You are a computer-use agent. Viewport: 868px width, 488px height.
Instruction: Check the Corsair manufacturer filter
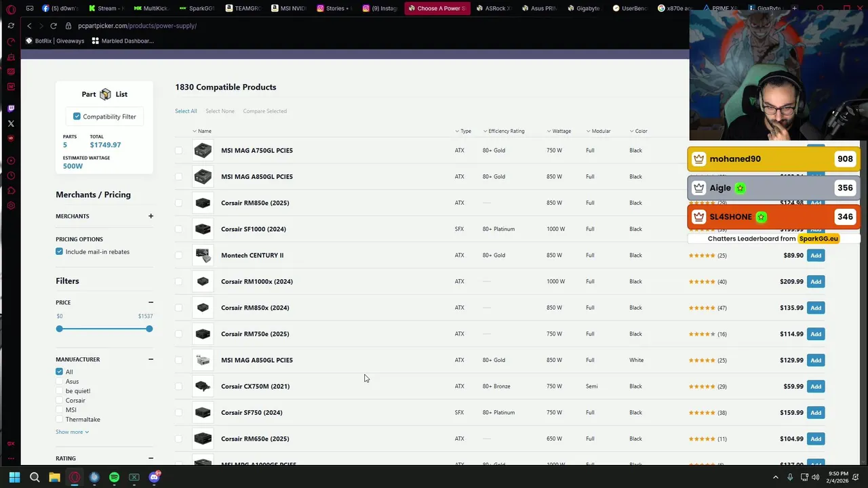coord(60,401)
